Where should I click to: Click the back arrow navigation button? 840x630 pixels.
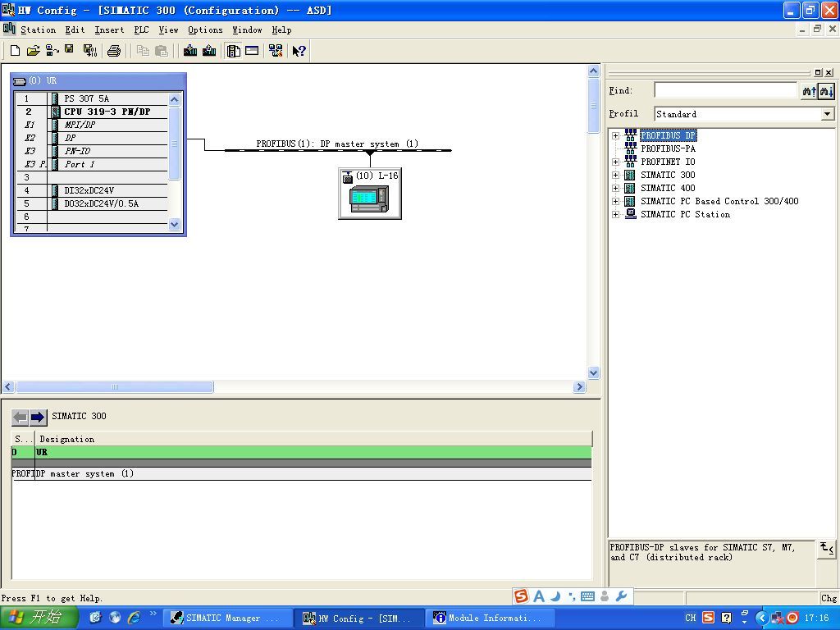click(x=20, y=417)
